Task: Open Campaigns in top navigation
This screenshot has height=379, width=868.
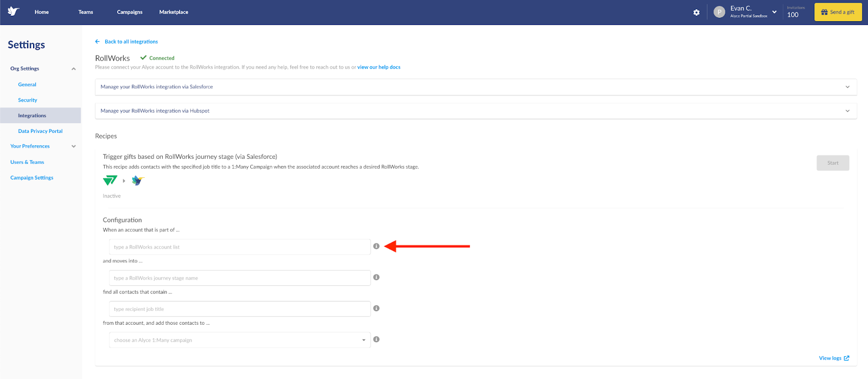Action: 130,12
